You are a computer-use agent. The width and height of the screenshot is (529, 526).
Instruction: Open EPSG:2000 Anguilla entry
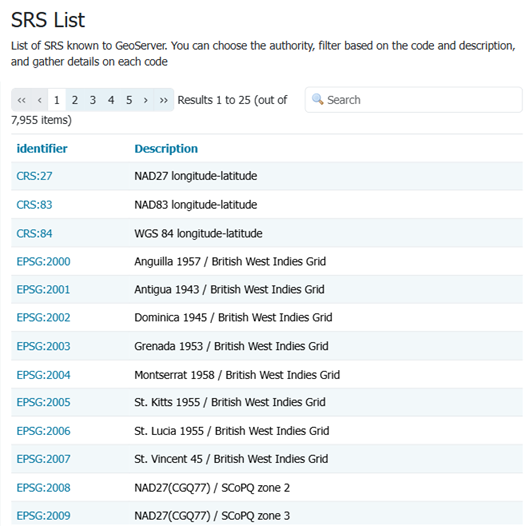(x=44, y=261)
